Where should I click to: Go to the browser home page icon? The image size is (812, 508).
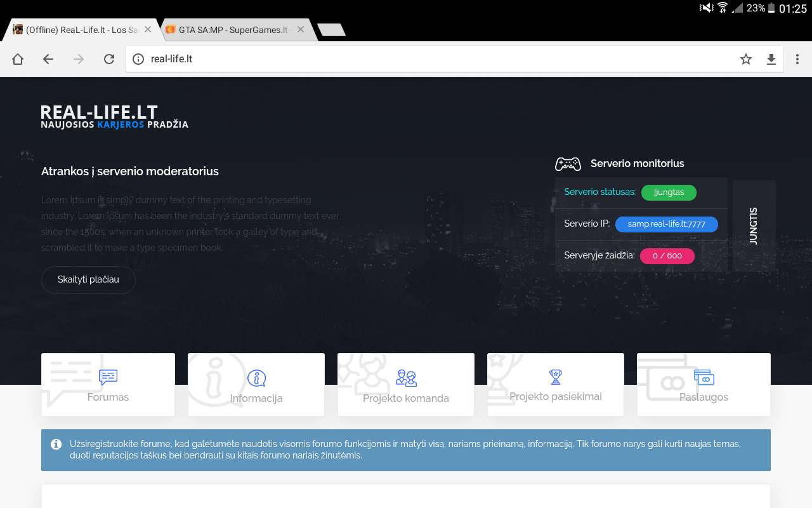pyautogui.click(x=18, y=59)
